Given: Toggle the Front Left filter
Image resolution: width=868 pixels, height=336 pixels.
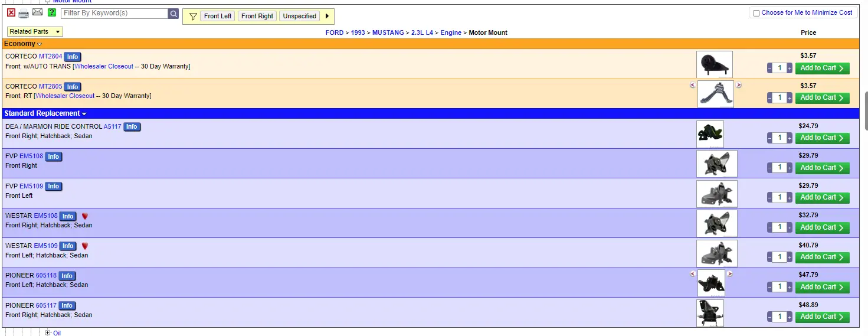Looking at the screenshot, I should coord(218,16).
